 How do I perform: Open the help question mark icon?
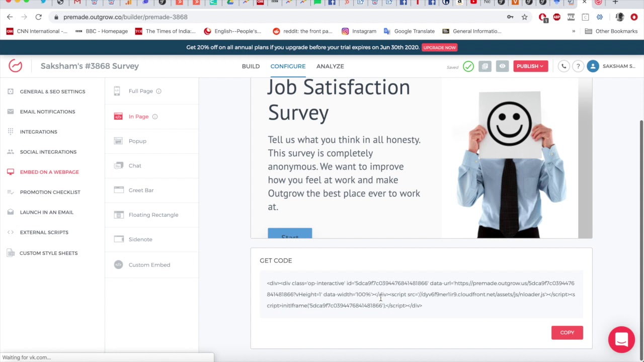tap(578, 66)
